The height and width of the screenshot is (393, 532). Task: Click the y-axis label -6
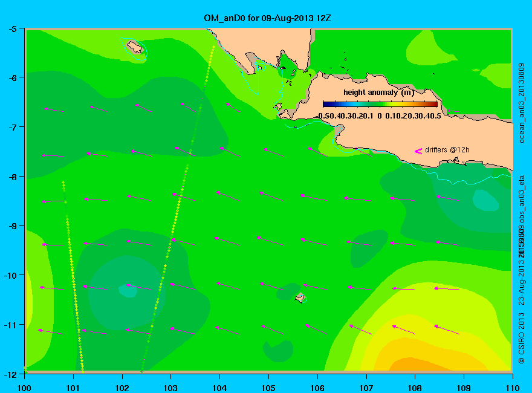pos(12,78)
